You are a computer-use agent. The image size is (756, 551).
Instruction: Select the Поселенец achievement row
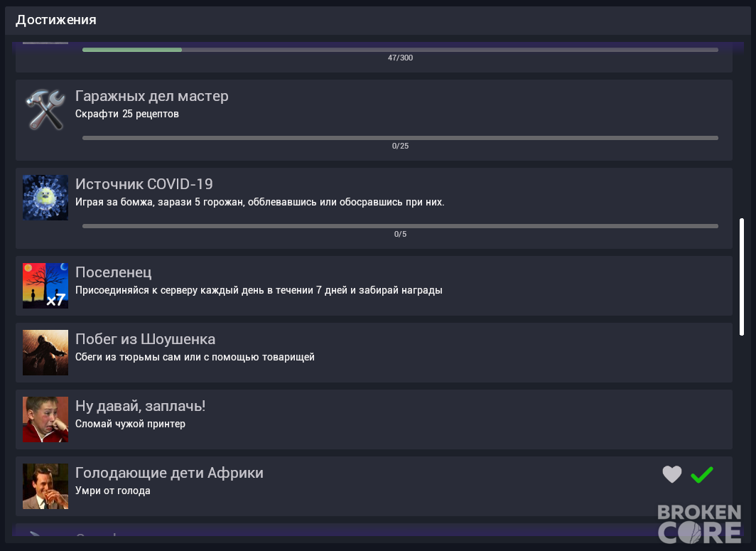[374, 286]
